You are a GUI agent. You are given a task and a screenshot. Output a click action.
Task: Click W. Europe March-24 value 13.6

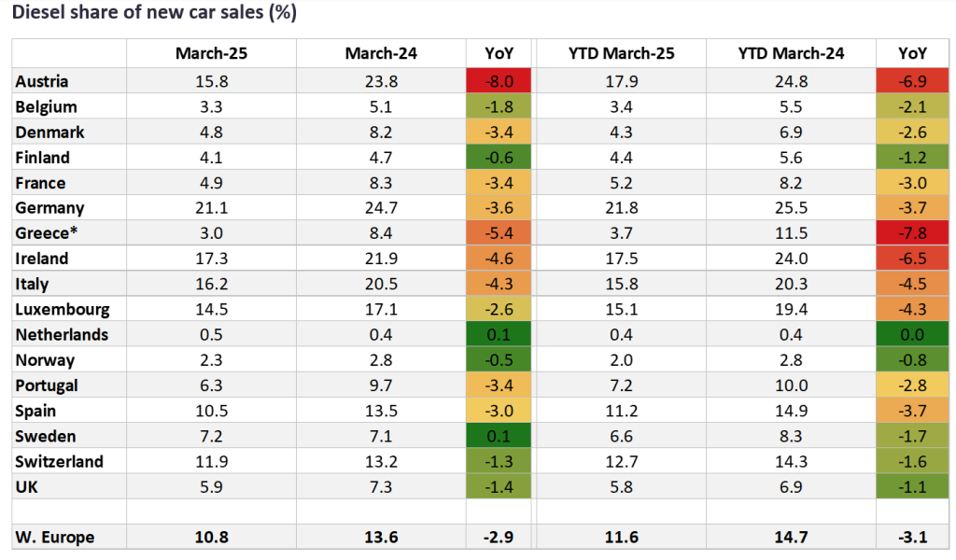380,537
